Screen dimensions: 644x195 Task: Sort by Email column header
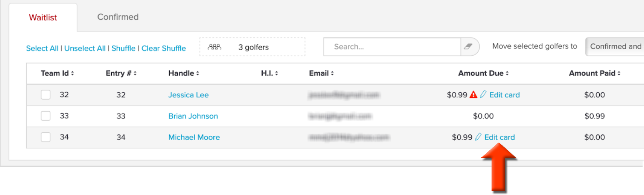point(321,73)
